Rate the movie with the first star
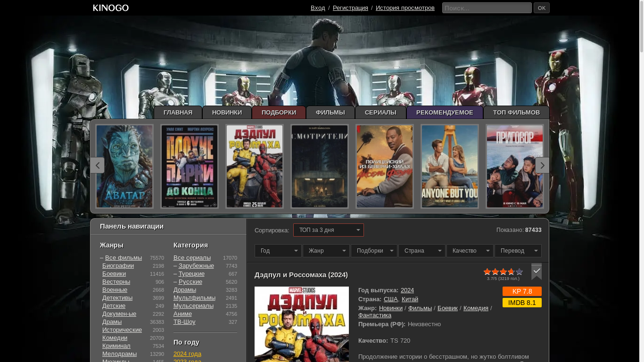This screenshot has height=362, width=644. pos(487,271)
